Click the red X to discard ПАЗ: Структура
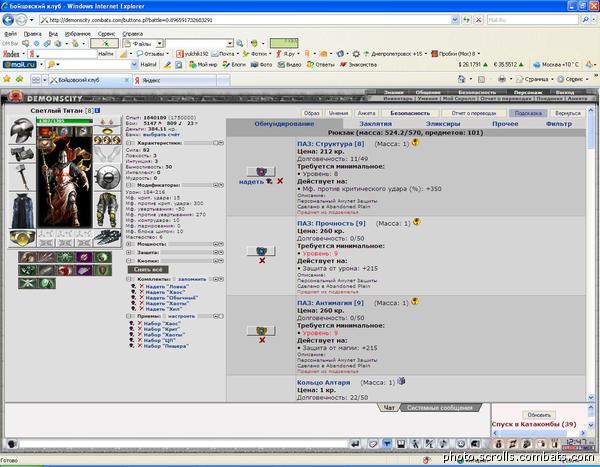Image resolution: width=600 pixels, height=467 pixels. tap(280, 181)
